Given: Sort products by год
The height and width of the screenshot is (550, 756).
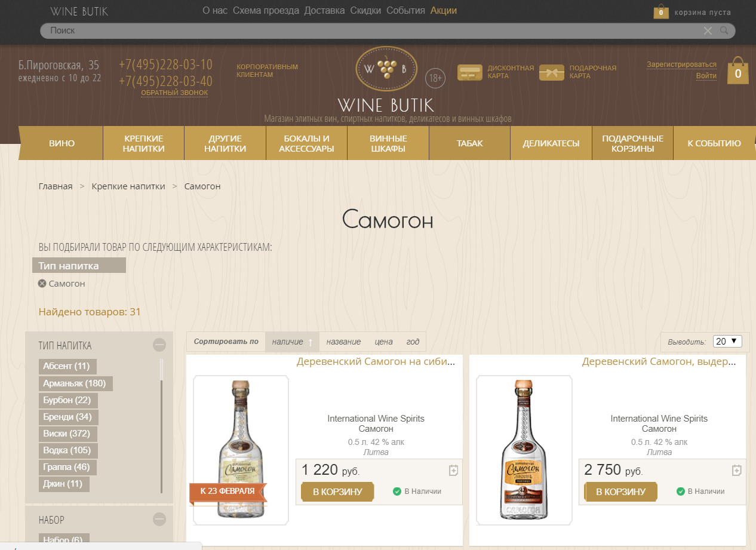Looking at the screenshot, I should (x=413, y=342).
